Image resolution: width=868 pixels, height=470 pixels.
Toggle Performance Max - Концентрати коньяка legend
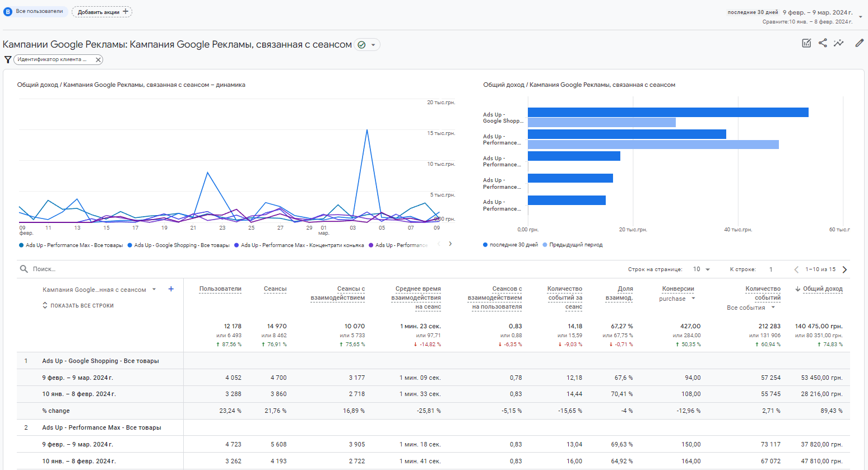(299, 245)
